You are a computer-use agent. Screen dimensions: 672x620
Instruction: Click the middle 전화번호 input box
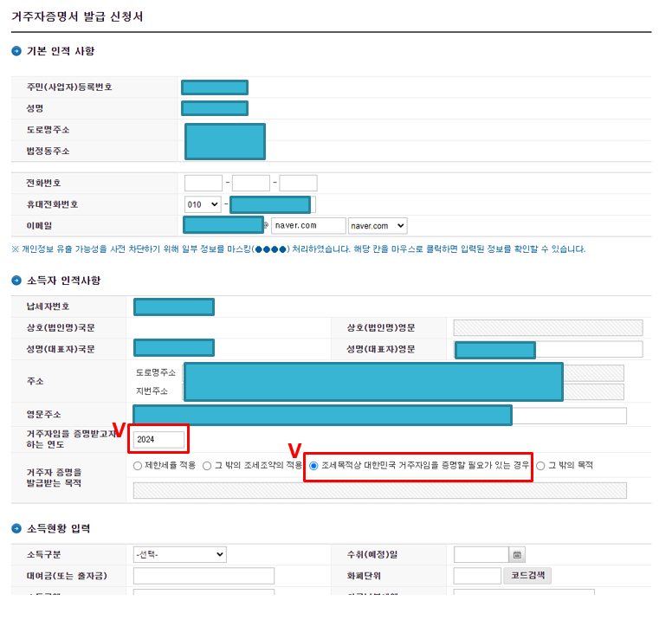pos(251,183)
